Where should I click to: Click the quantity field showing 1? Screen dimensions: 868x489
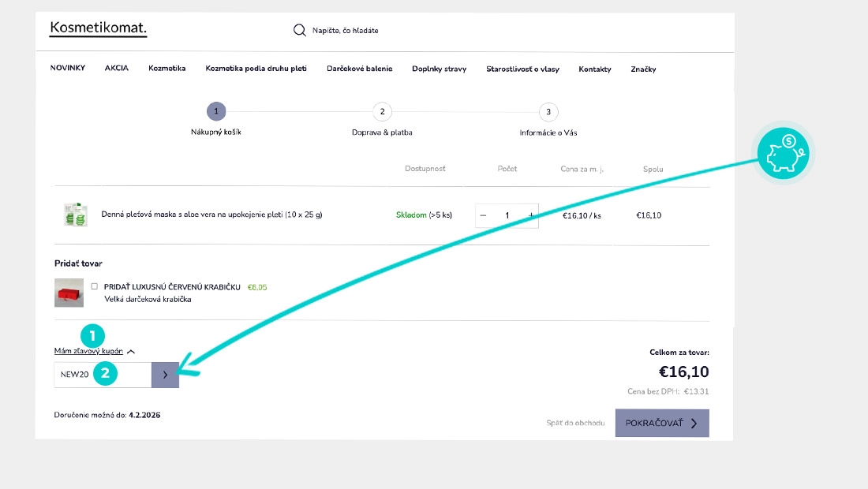(x=507, y=215)
